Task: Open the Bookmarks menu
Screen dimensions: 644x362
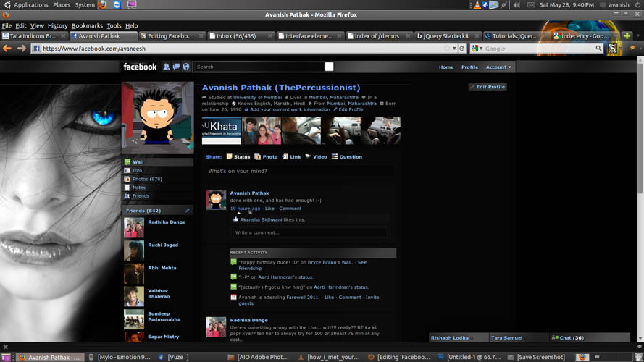Action: pyautogui.click(x=87, y=25)
